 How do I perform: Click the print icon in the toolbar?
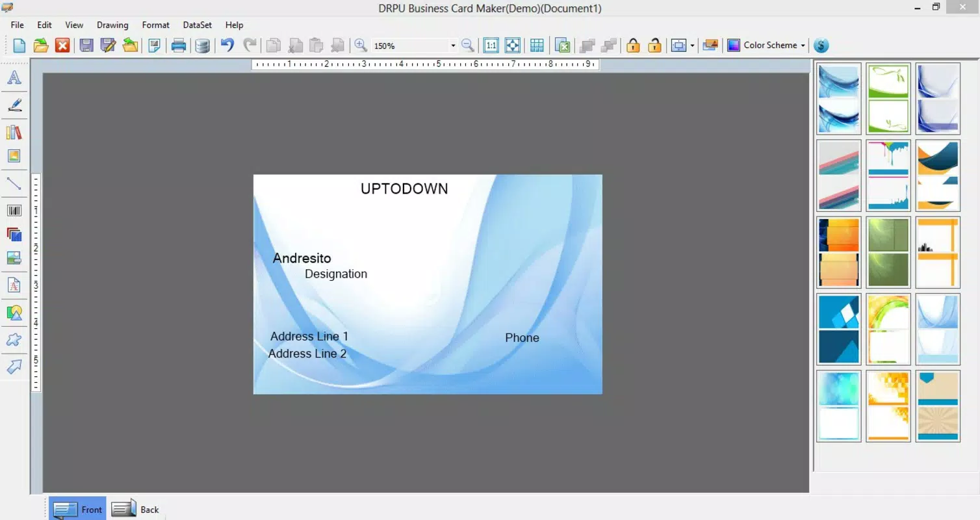(x=179, y=45)
